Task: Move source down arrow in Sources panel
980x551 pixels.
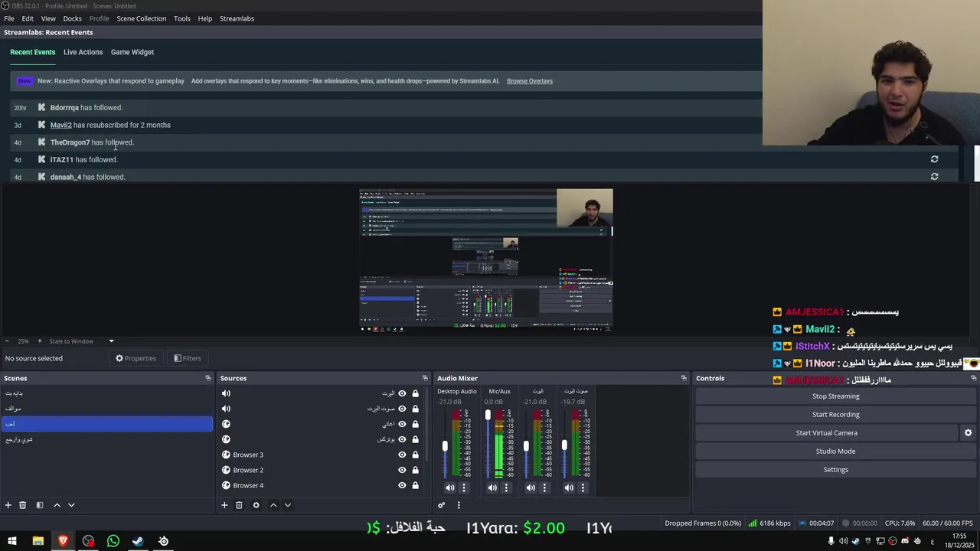Action: pyautogui.click(x=288, y=505)
